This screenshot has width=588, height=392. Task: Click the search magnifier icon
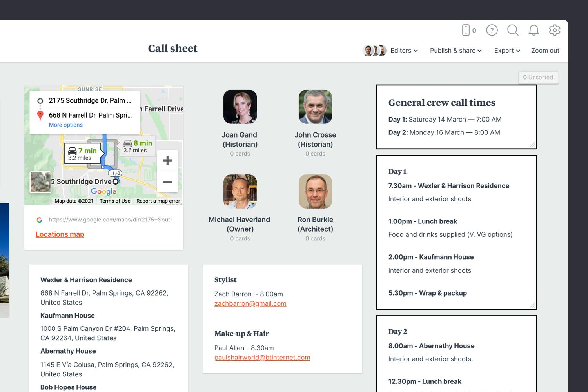tap(513, 30)
